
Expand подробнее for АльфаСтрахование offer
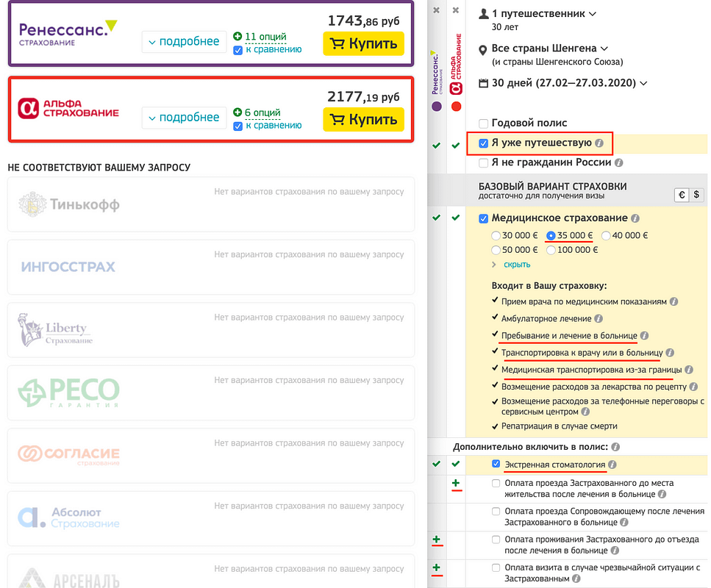pyautogui.click(x=184, y=118)
